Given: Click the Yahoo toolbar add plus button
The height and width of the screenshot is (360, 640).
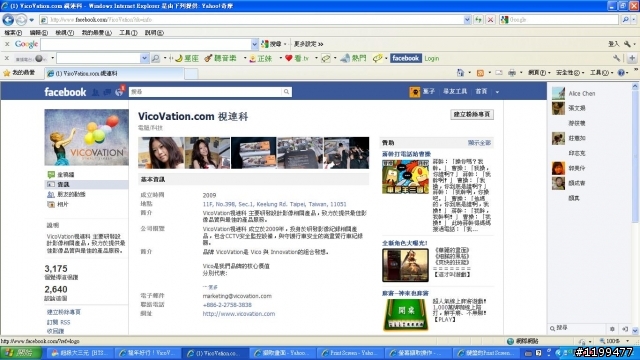Looking at the screenshot, I should (x=632, y=58).
